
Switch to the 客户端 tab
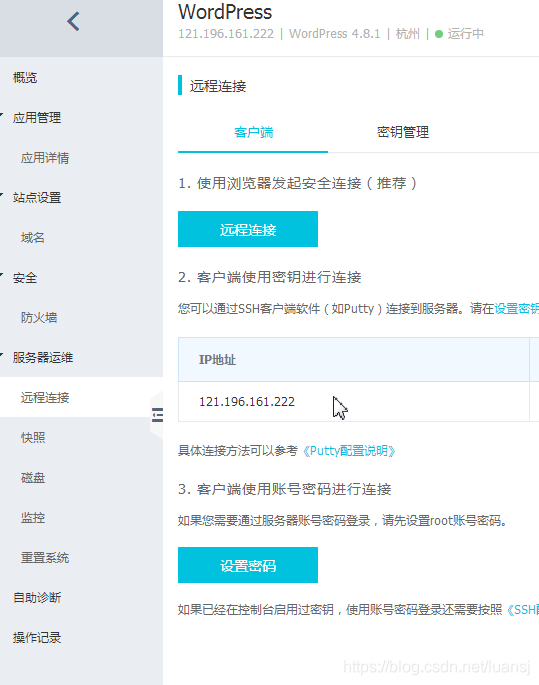253,132
